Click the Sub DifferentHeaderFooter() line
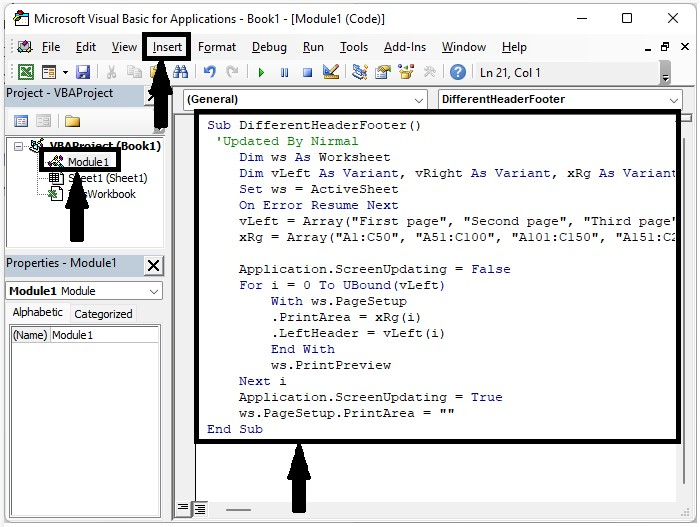Image resolution: width=700 pixels, height=527 pixels. [314, 125]
